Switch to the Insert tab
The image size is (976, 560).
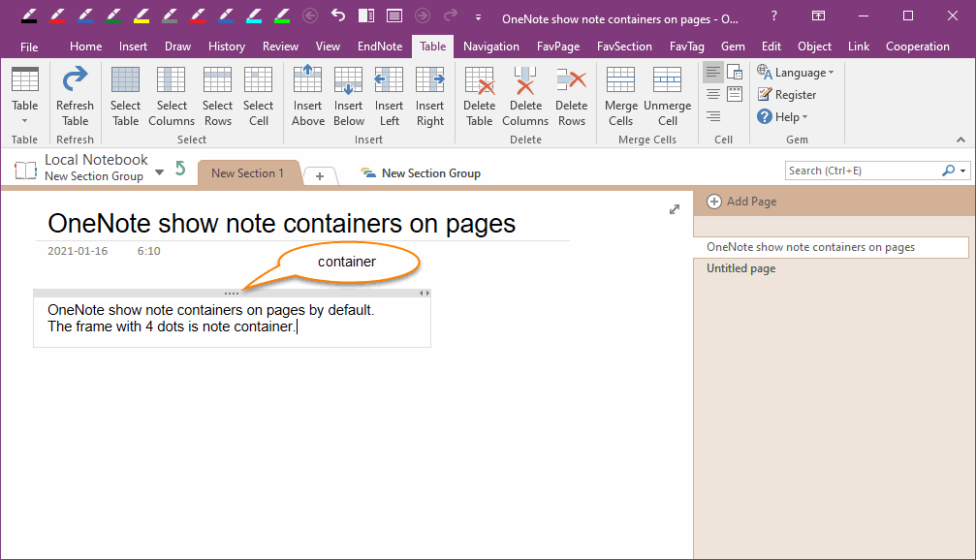133,47
